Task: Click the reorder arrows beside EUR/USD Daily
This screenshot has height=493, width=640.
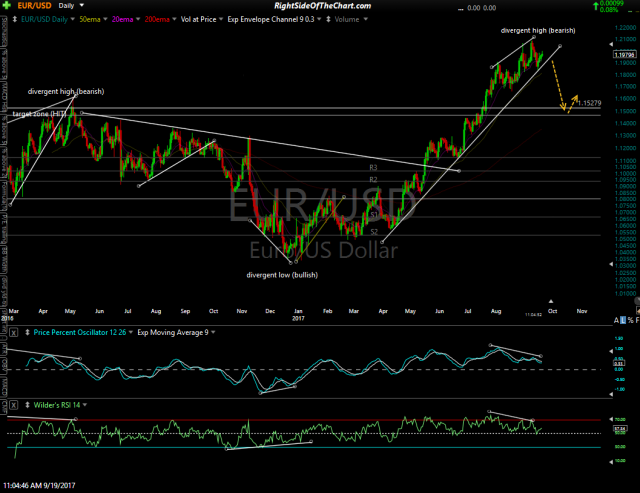Action: (x=15, y=19)
